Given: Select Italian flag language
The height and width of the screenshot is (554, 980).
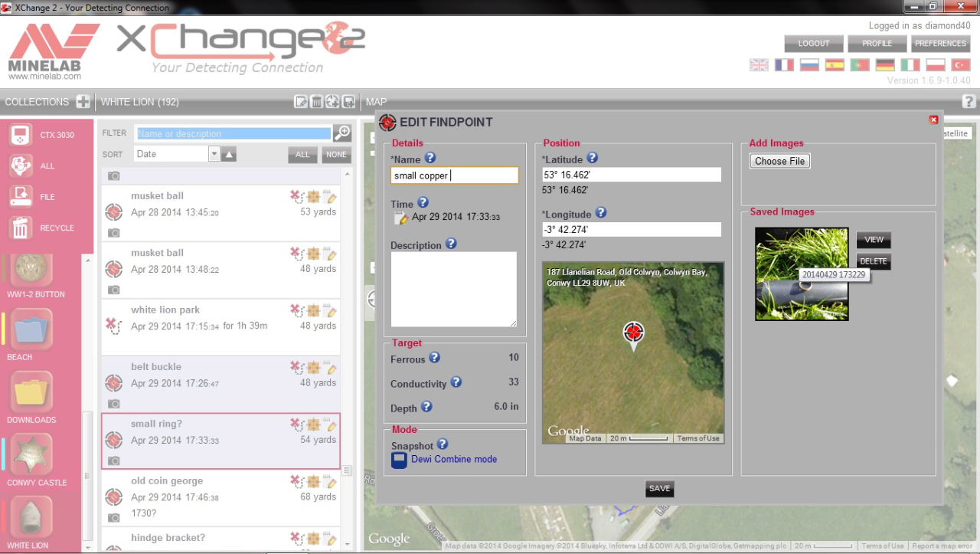Looking at the screenshot, I should click(x=910, y=65).
